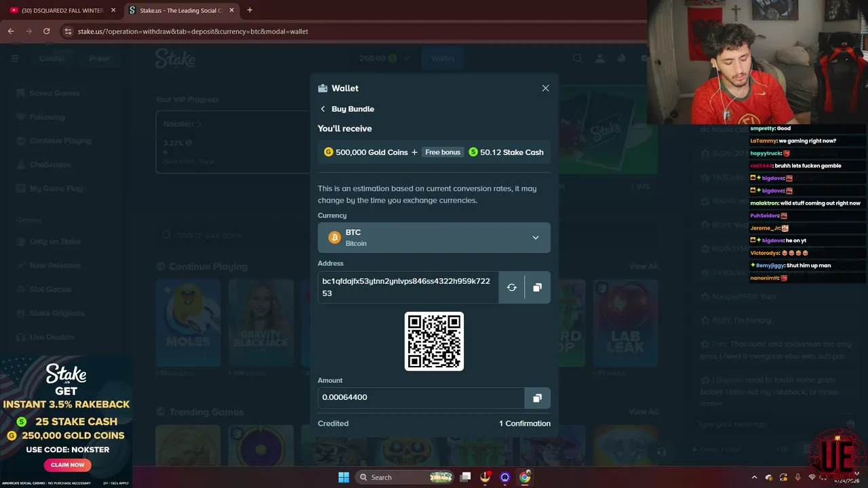Close the Wallet modal
This screenshot has width=868, height=488.
point(545,88)
